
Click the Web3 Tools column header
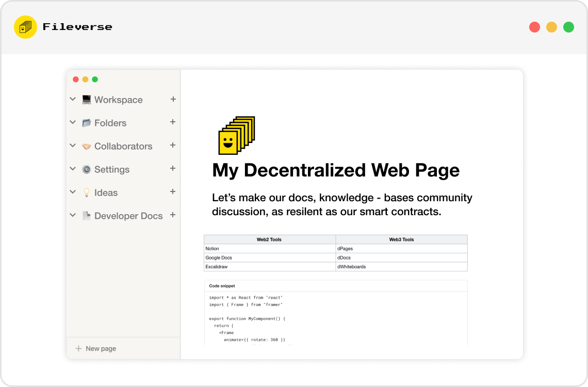(401, 239)
